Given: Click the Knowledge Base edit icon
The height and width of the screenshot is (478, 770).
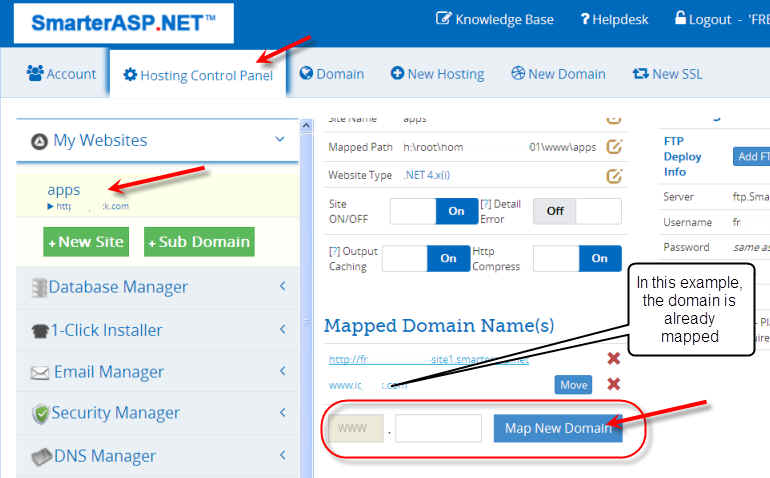Looking at the screenshot, I should pos(443,18).
